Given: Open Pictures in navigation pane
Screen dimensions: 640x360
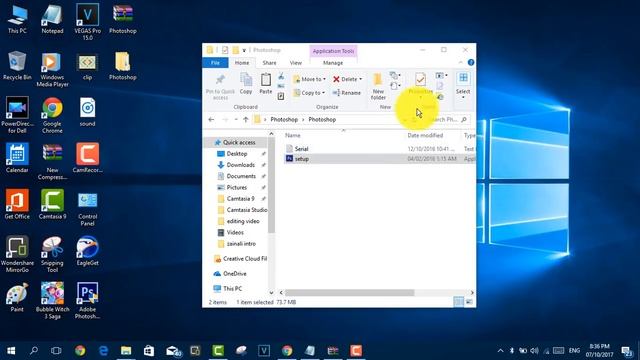Looking at the screenshot, I should pos(237,187).
